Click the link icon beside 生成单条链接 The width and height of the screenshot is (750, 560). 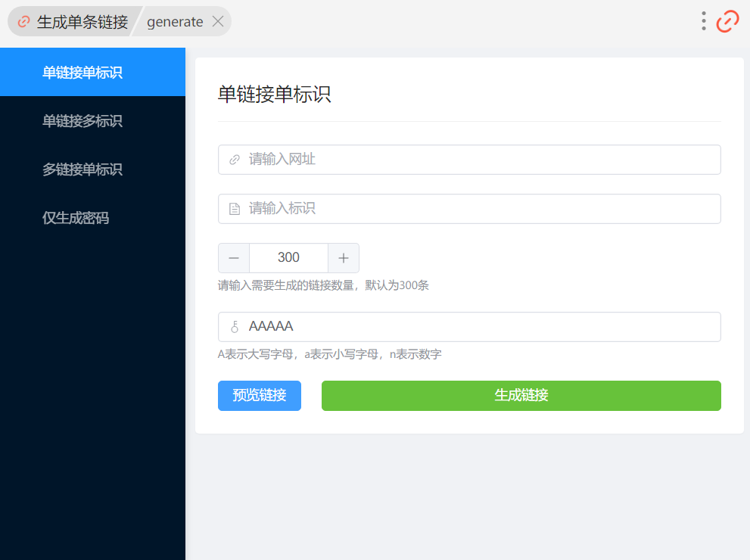pos(23,21)
